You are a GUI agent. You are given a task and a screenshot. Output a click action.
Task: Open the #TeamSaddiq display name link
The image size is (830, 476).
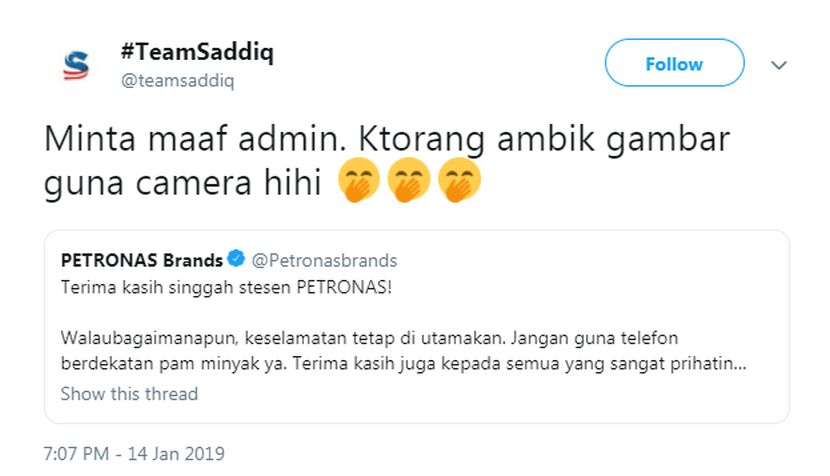point(196,53)
